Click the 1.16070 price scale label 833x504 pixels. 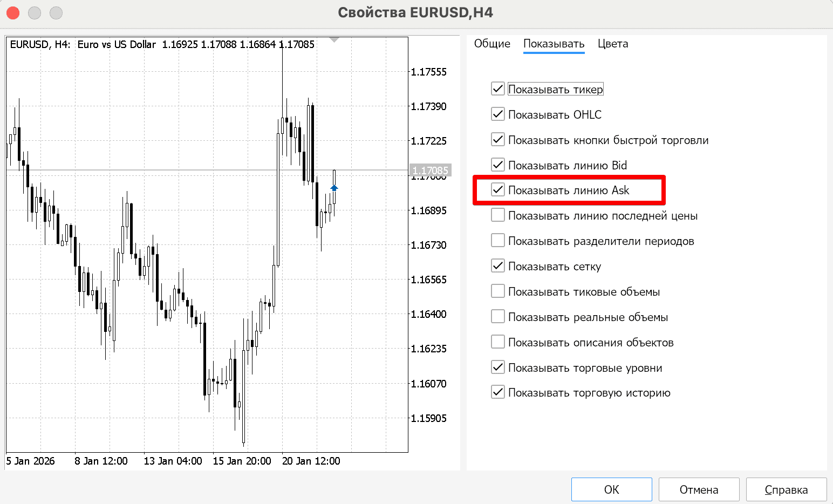click(x=429, y=384)
